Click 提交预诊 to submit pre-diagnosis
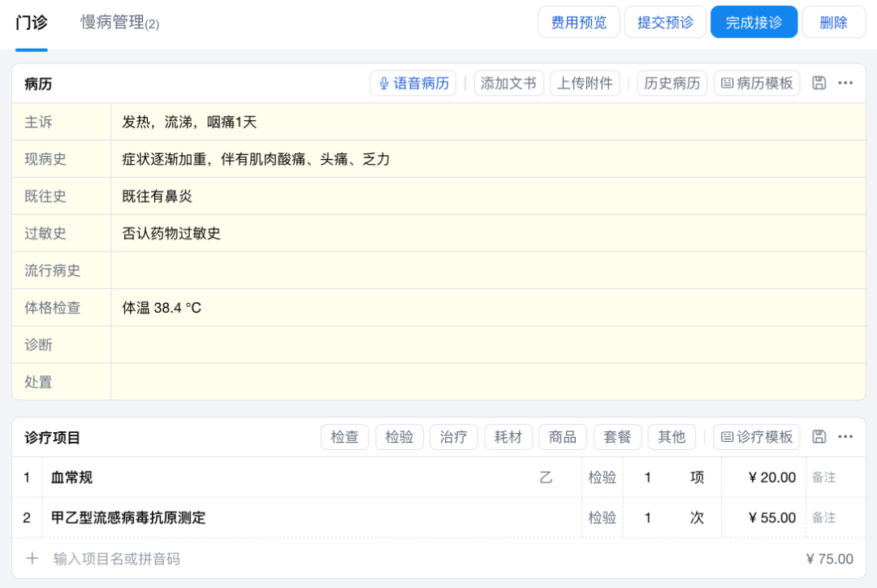The image size is (877, 588). click(x=665, y=22)
